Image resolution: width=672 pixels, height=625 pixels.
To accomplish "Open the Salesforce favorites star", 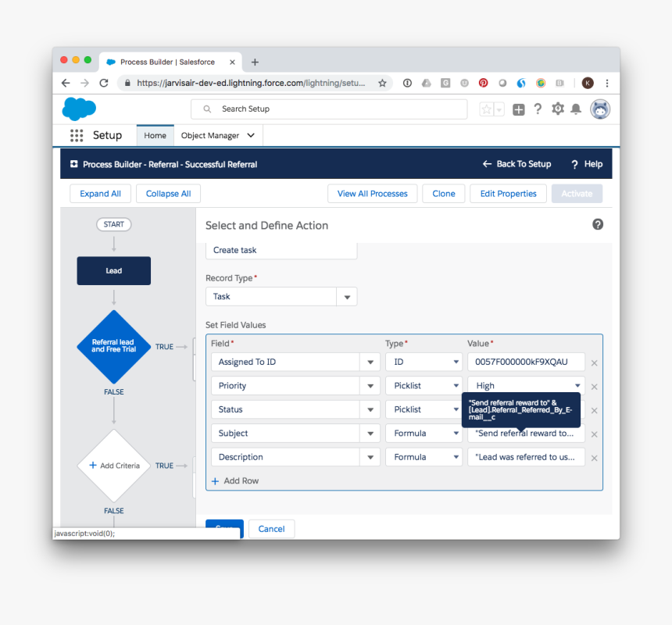I will click(x=487, y=109).
